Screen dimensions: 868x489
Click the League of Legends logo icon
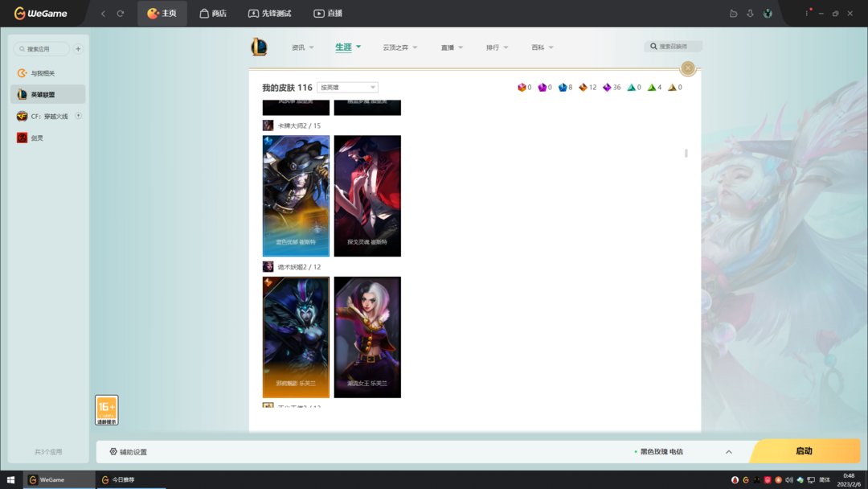pos(259,47)
